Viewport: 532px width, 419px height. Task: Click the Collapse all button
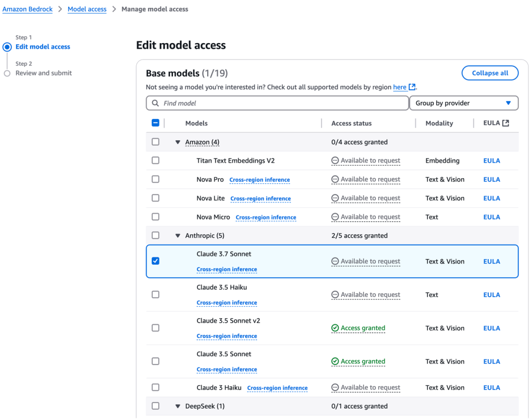click(x=490, y=73)
